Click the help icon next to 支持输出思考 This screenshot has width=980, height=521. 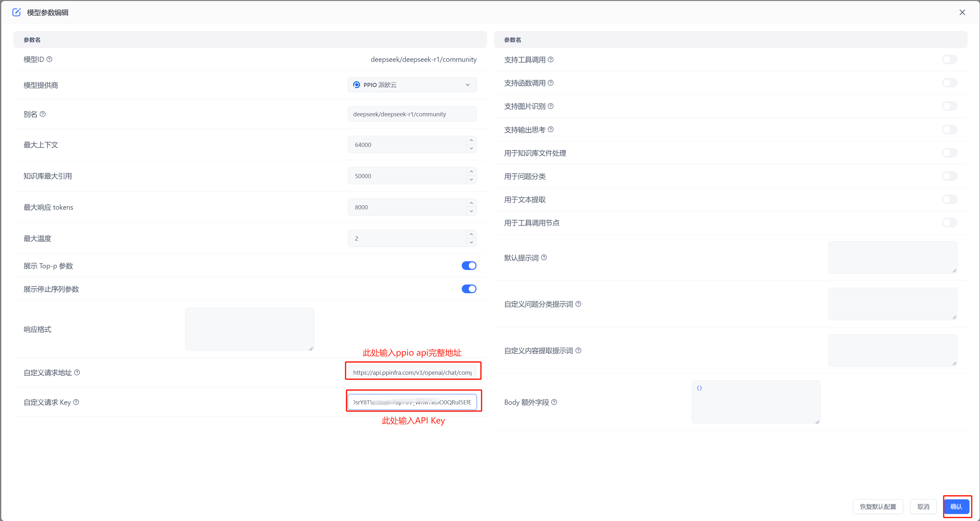(550, 129)
